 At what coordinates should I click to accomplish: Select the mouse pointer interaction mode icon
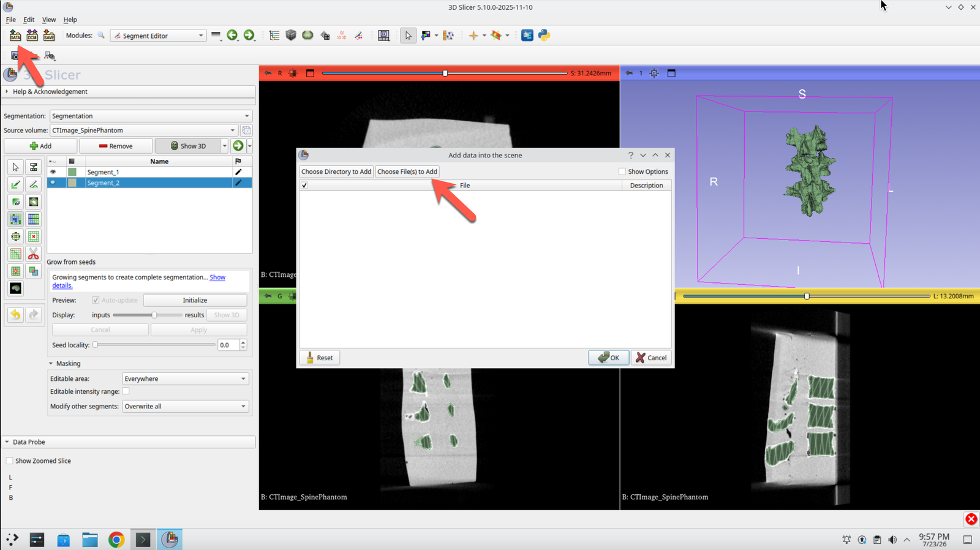click(x=408, y=36)
